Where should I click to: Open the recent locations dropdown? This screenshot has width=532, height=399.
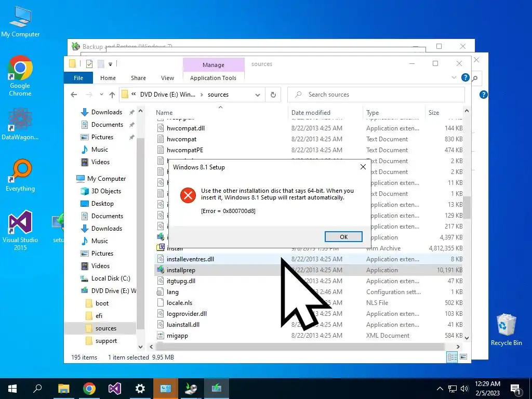(101, 95)
